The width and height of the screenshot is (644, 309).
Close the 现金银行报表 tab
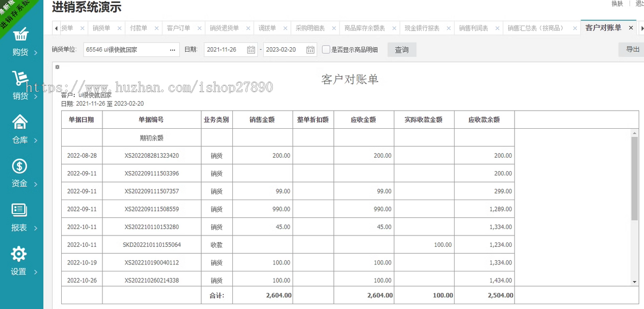point(448,28)
